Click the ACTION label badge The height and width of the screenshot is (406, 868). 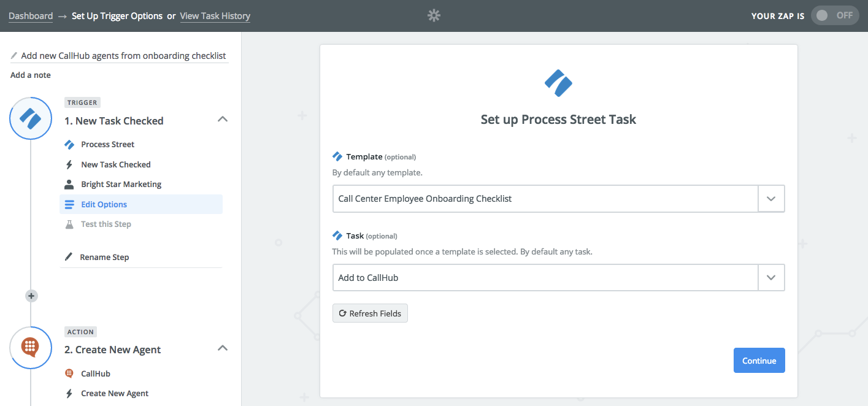click(x=81, y=332)
